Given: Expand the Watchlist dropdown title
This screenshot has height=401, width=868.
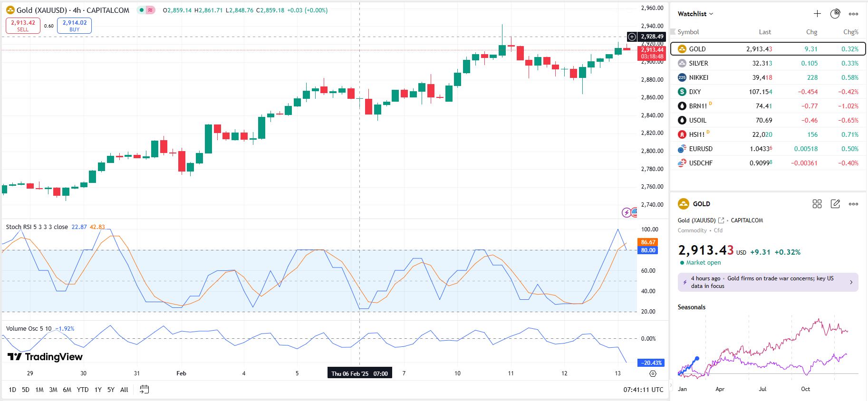Looking at the screenshot, I should 695,14.
